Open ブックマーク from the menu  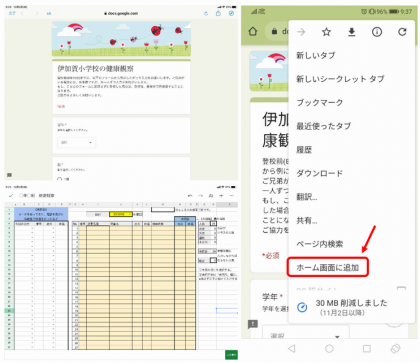point(320,102)
